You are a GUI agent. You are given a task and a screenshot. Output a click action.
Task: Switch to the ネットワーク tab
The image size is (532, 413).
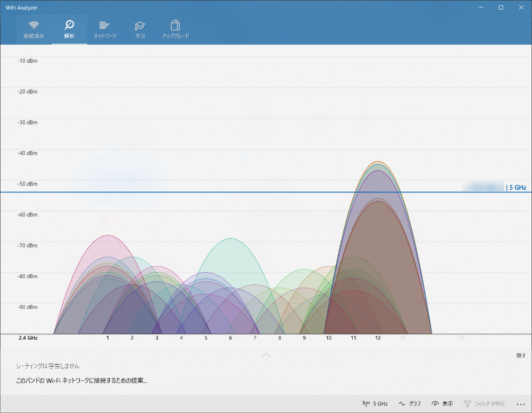click(x=105, y=30)
